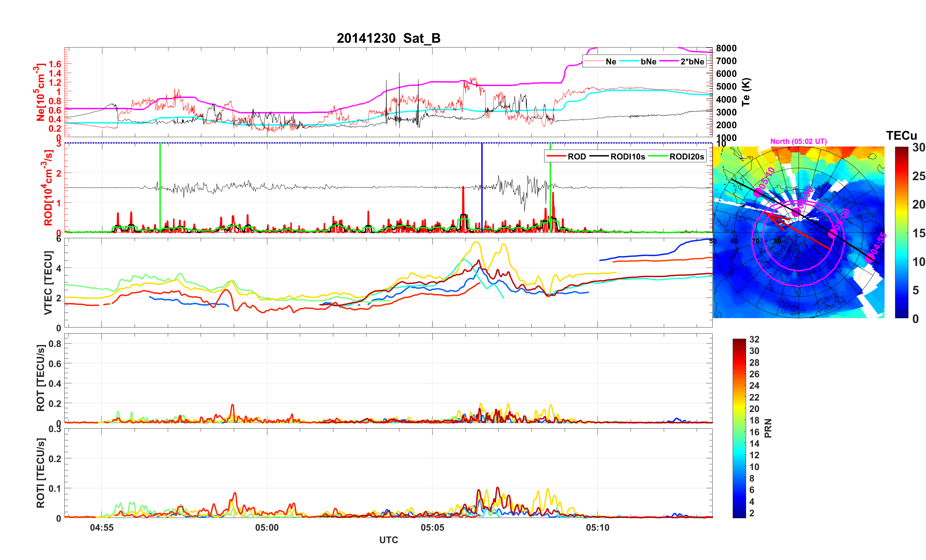Click the TECu colorbar beside the map
Image resolution: width=926 pixels, height=560 pixels.
coord(901,232)
